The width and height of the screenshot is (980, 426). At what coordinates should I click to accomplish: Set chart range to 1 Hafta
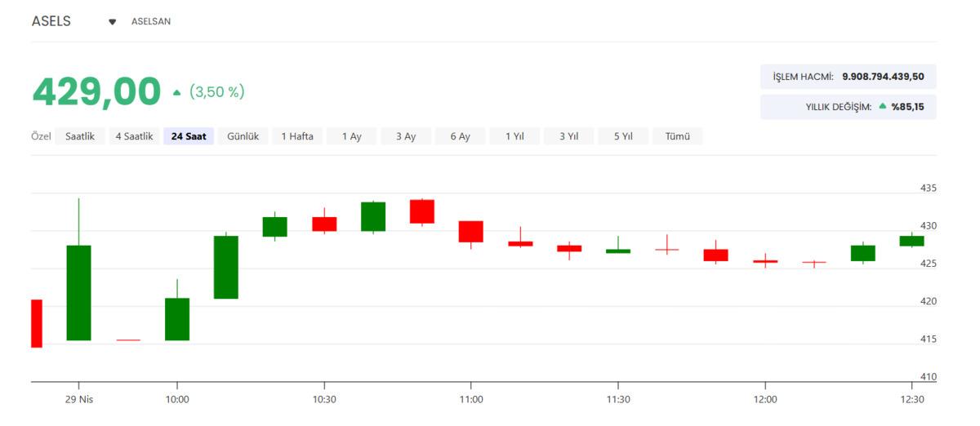pyautogui.click(x=297, y=136)
